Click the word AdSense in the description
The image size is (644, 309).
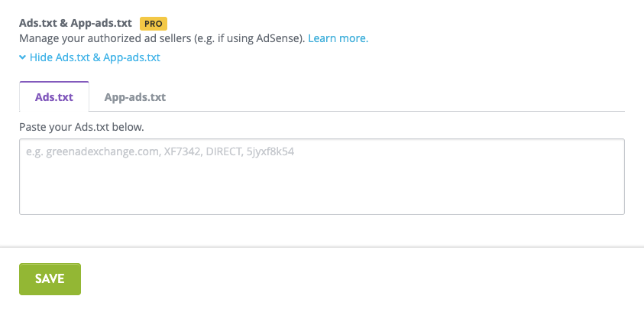282,37
